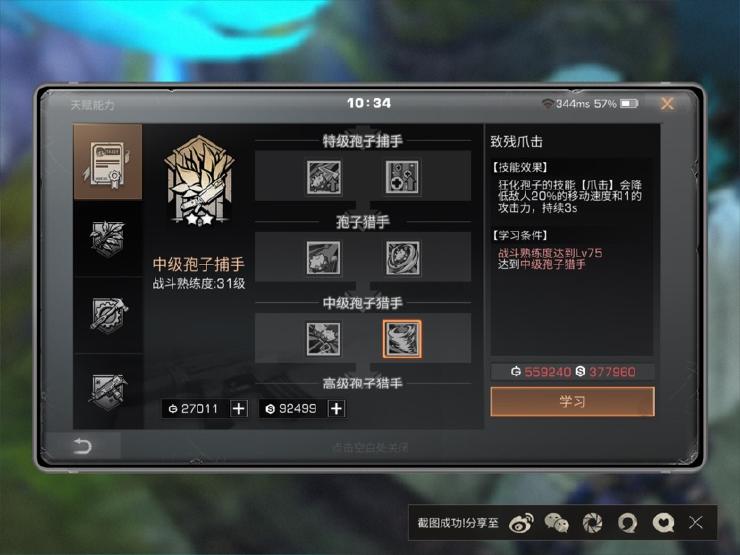
Task: Open the weapon combat sidebar tab
Action: tap(108, 391)
